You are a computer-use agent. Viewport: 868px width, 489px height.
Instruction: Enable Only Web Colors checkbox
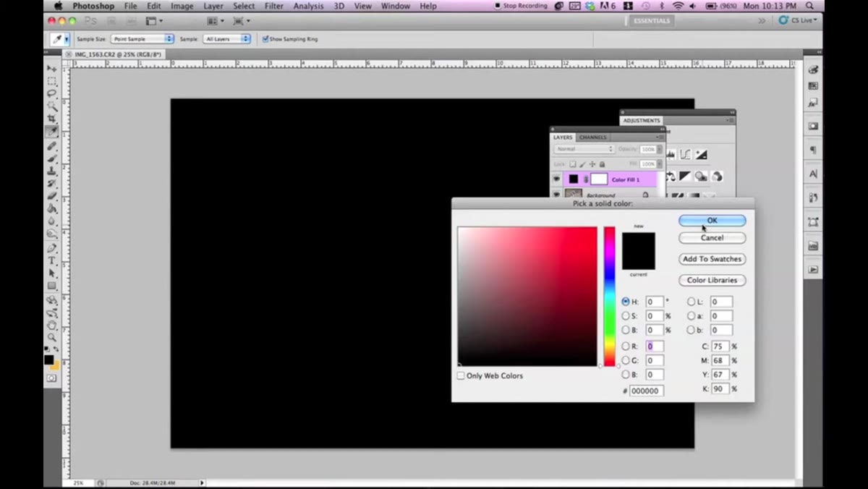461,375
